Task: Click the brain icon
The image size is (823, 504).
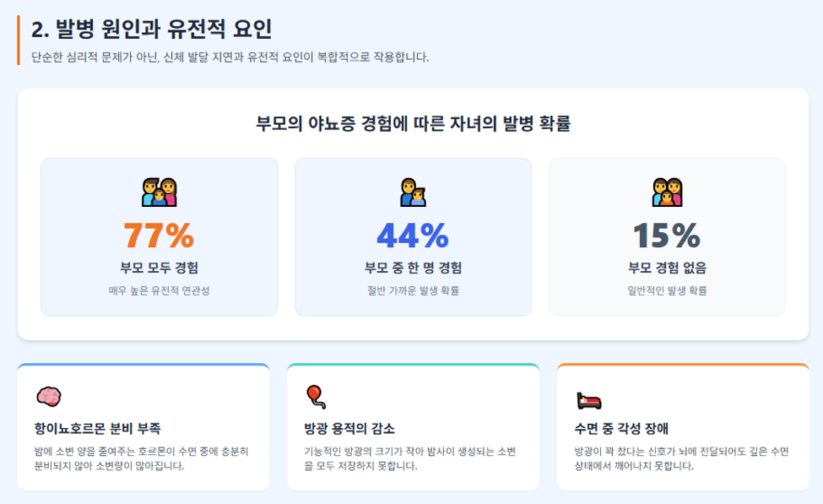Action: point(49,397)
